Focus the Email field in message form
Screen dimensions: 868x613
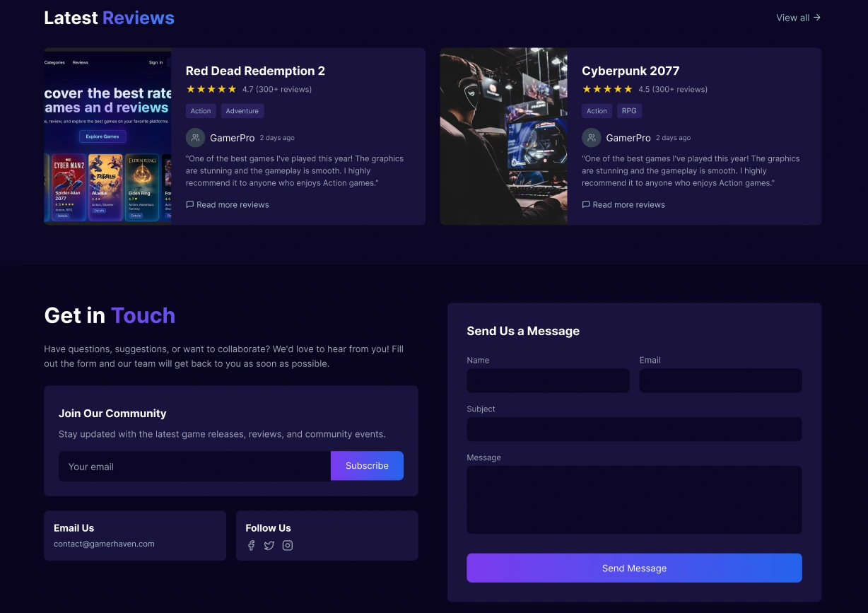point(720,380)
